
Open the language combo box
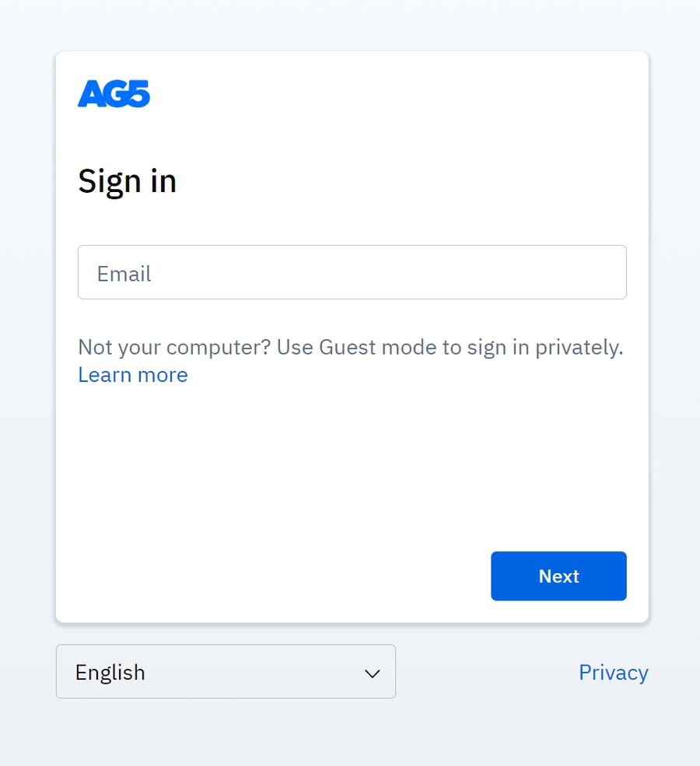(x=226, y=672)
